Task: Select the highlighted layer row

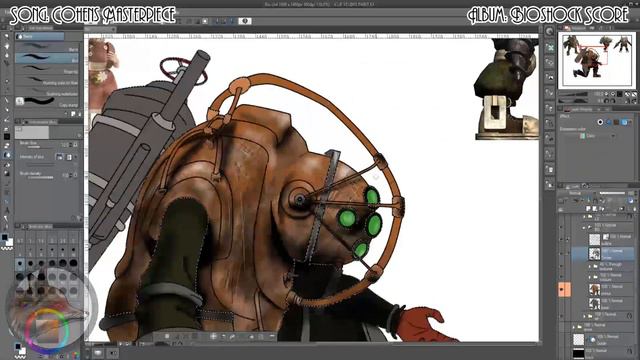Action: click(x=604, y=253)
